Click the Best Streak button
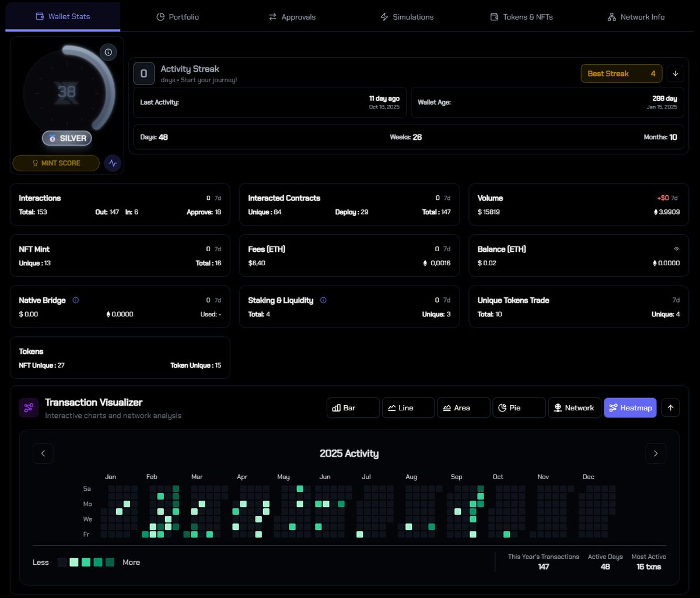 click(621, 73)
